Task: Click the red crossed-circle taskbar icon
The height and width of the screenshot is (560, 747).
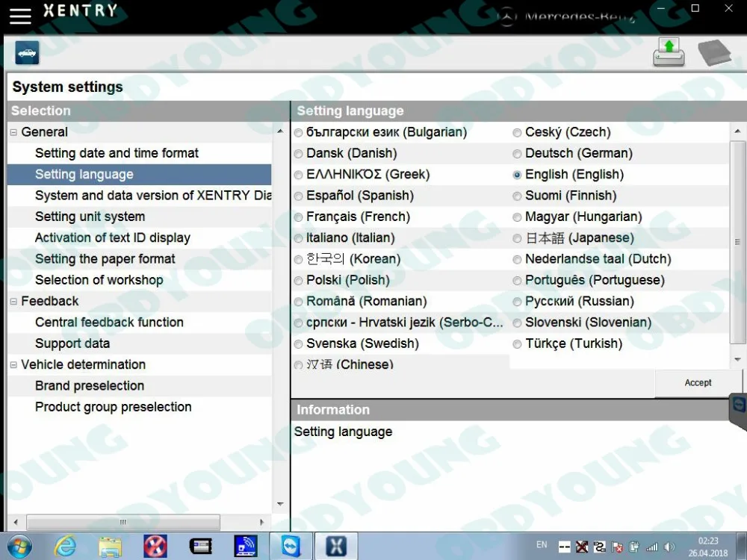Action: [155, 547]
